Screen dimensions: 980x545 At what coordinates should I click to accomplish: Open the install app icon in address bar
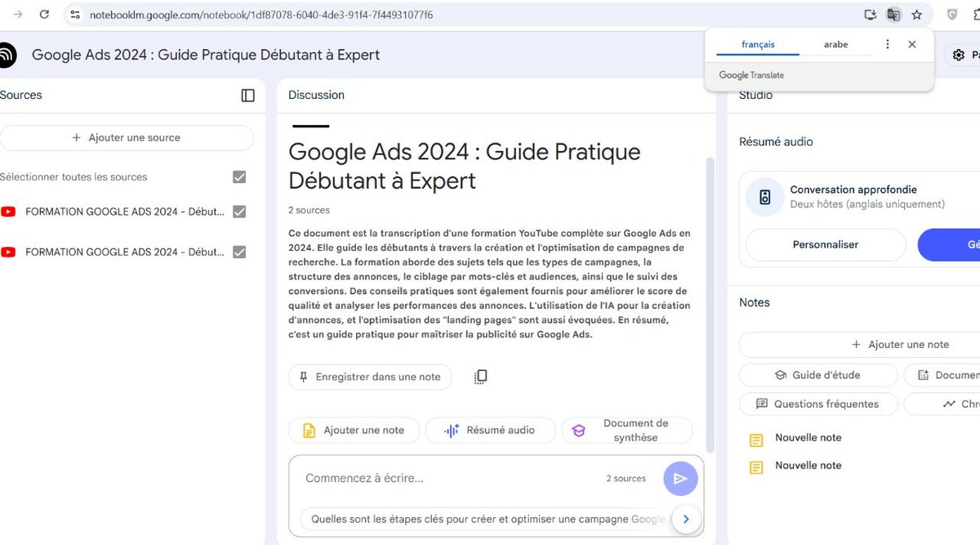pyautogui.click(x=871, y=15)
